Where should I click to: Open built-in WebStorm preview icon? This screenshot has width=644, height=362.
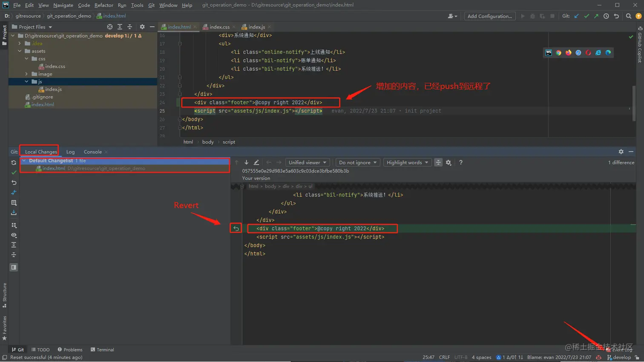tap(549, 52)
